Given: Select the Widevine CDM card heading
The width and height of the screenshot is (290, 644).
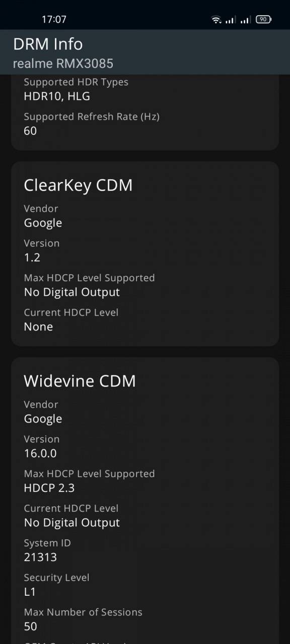Looking at the screenshot, I should 80,381.
